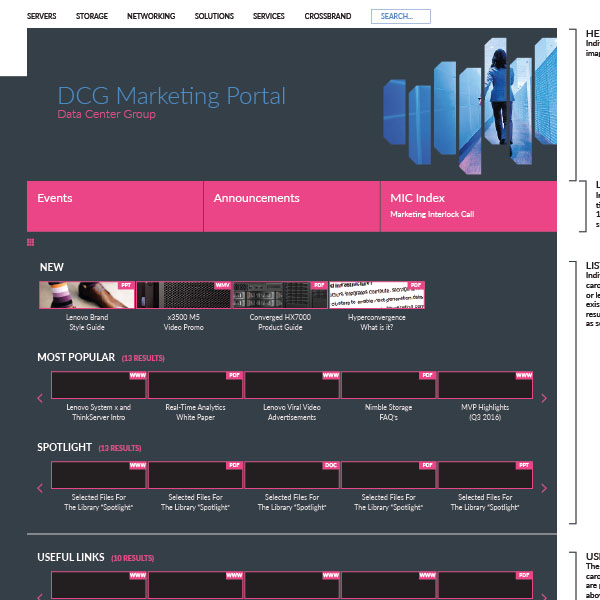Click Real-Time Analytics White Paper caption

tap(196, 412)
